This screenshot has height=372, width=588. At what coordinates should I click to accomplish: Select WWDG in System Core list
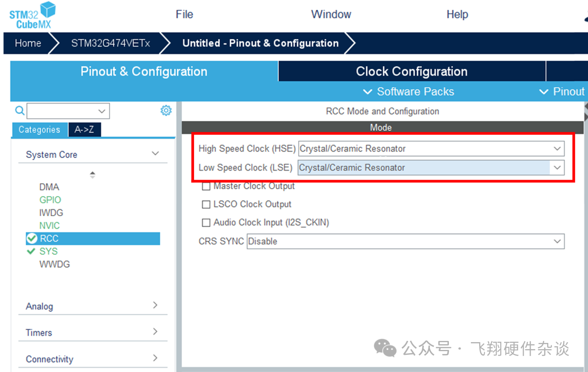coord(54,264)
